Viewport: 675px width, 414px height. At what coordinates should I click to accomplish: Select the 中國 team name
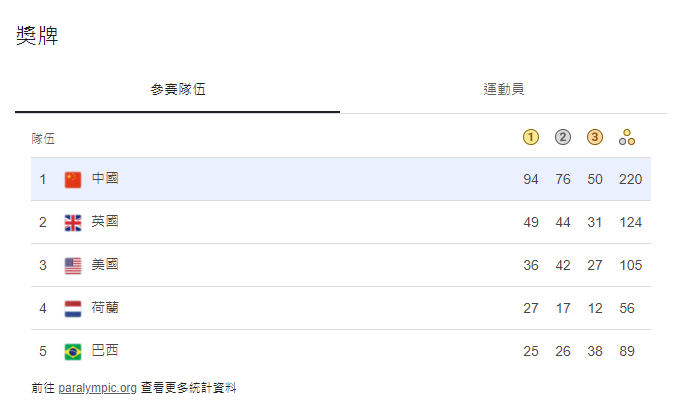[105, 179]
